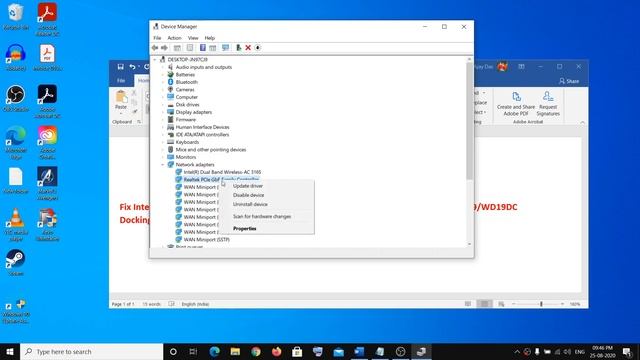Click the Word zoom slider handle
The height and width of the screenshot is (360, 640).
pyautogui.click(x=541, y=304)
